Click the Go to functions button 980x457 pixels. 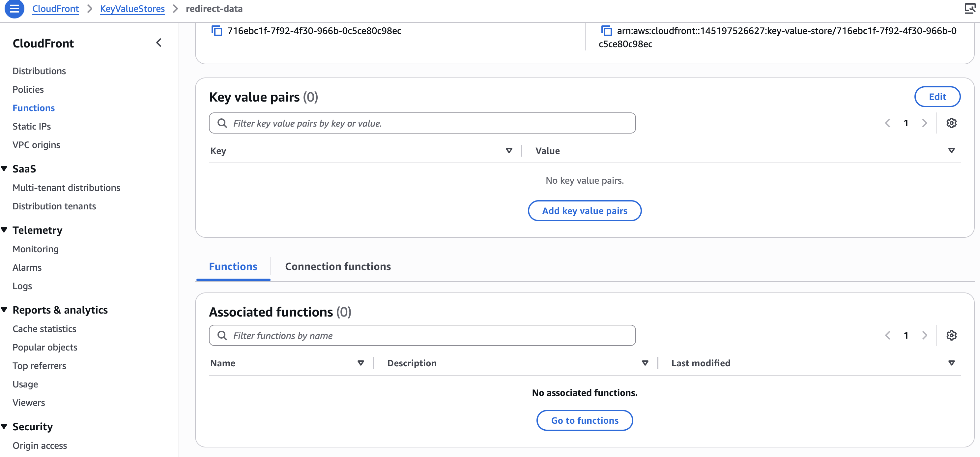click(x=584, y=420)
